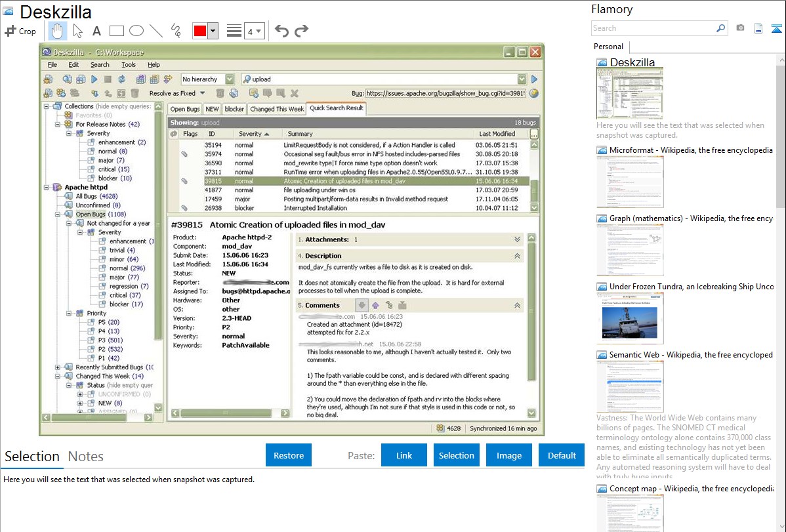Open the Help menu in Deskzilla
The width and height of the screenshot is (786, 532).
tap(154, 65)
